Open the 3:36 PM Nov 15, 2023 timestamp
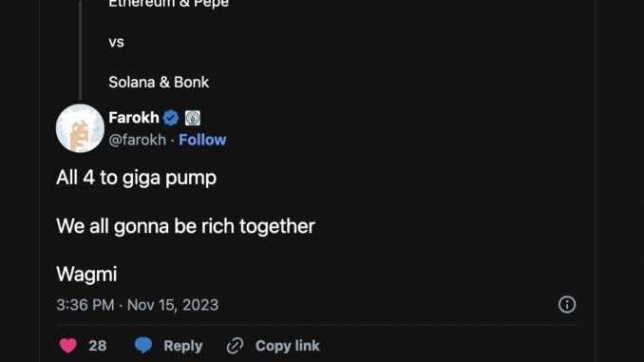The height and width of the screenshot is (362, 644). 138,305
